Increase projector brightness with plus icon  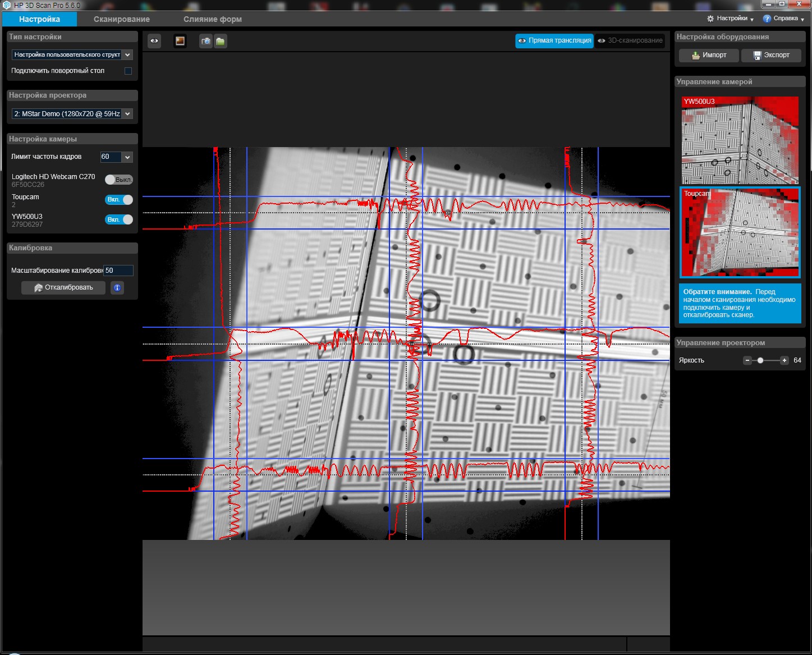coord(785,360)
